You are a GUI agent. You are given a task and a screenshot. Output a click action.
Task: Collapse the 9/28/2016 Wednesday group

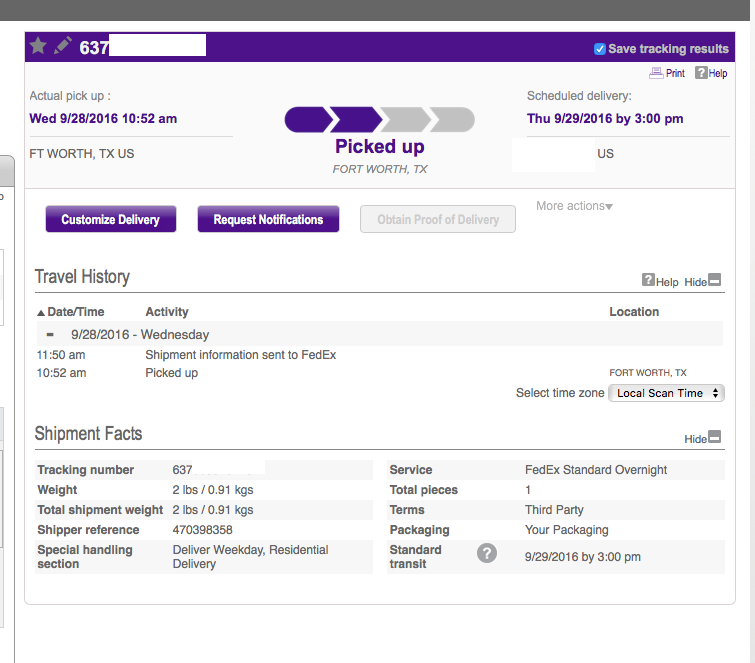coord(50,335)
